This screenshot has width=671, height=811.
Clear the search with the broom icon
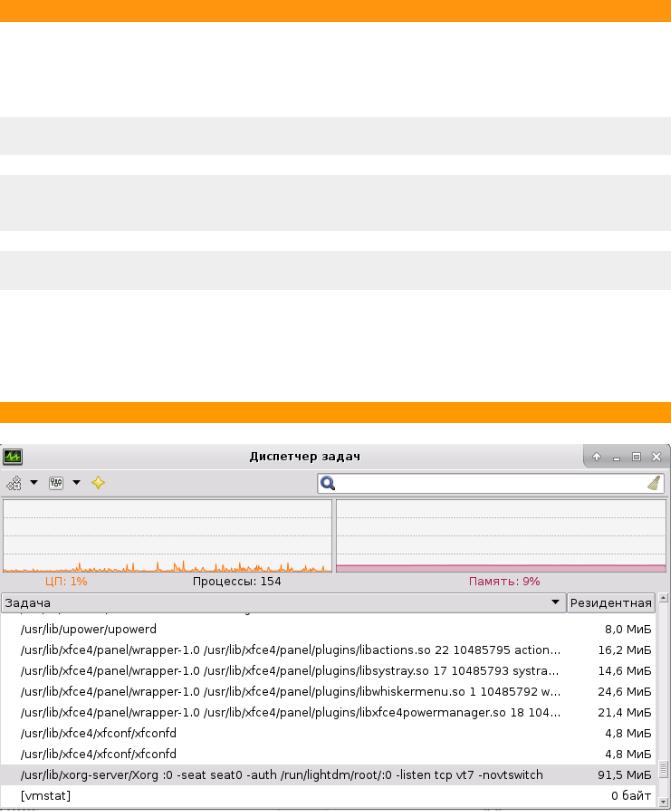pyautogui.click(x=654, y=483)
